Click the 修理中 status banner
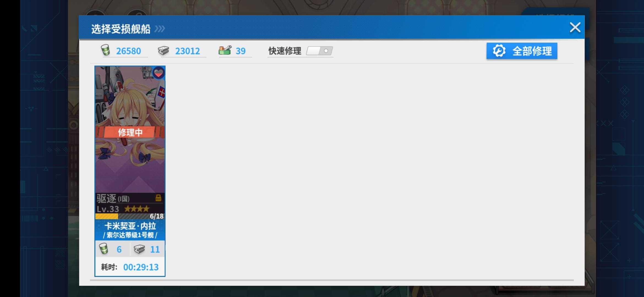Viewport: 644px width, 297px height. coord(130,132)
